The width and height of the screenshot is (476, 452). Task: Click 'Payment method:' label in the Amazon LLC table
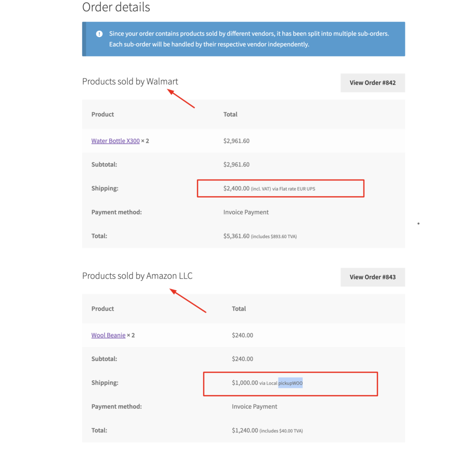(117, 407)
